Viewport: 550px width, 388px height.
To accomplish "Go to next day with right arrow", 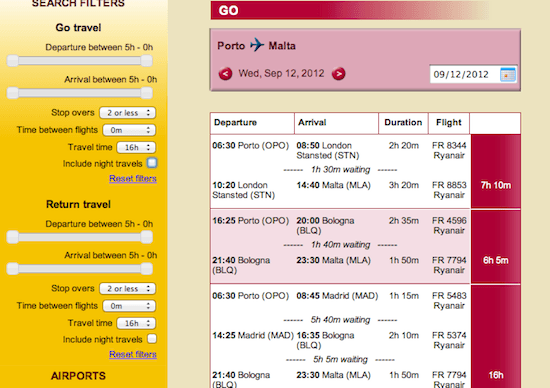I will point(338,74).
